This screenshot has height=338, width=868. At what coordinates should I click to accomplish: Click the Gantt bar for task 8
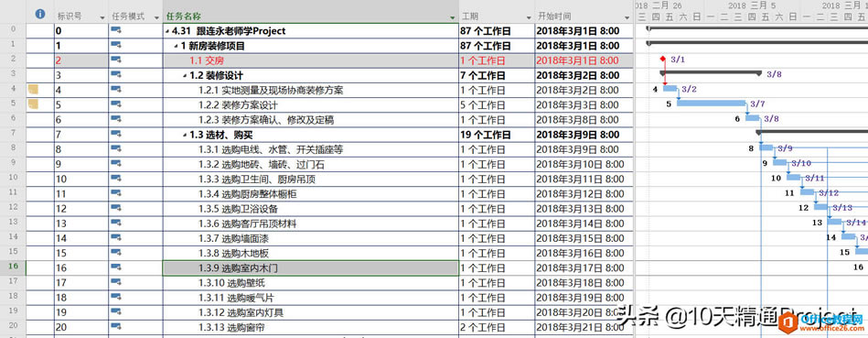pyautogui.click(x=766, y=147)
